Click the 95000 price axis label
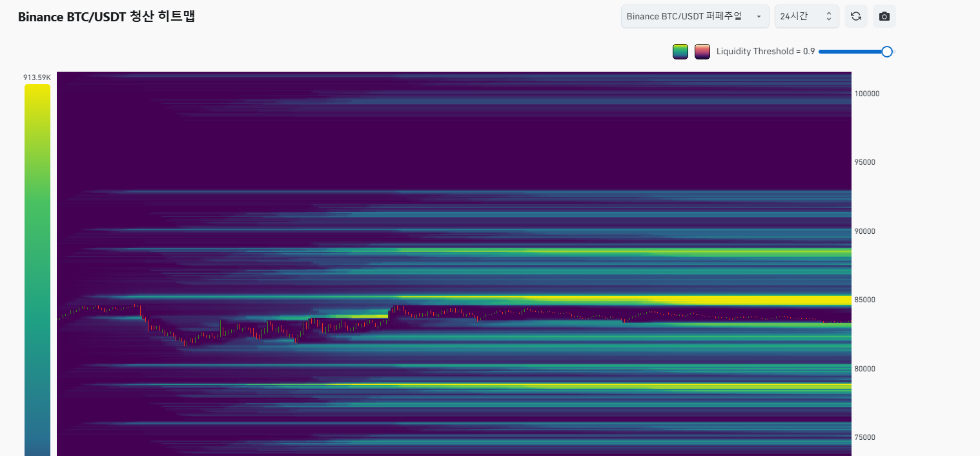 coord(865,162)
